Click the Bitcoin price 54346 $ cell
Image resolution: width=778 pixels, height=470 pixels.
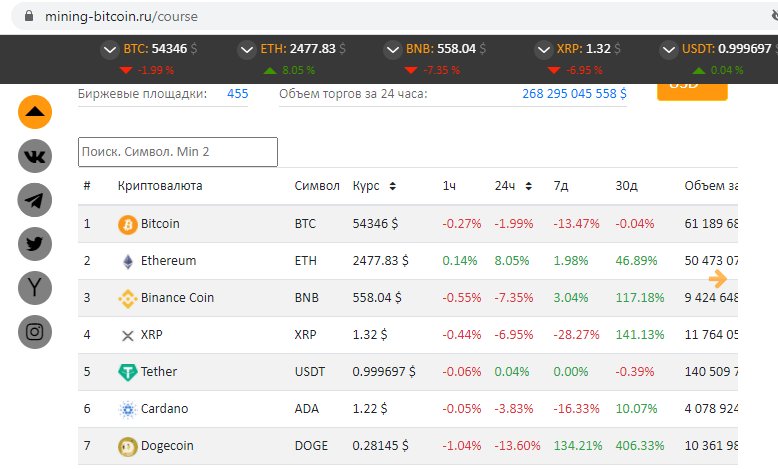[x=375, y=224]
